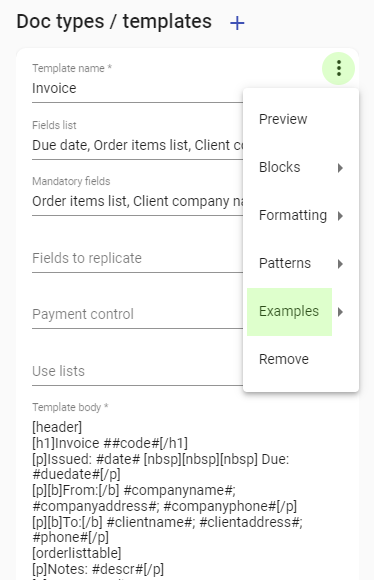The height and width of the screenshot is (580, 374).
Task: Expand the Patterns submenu arrow
Action: pos(340,264)
